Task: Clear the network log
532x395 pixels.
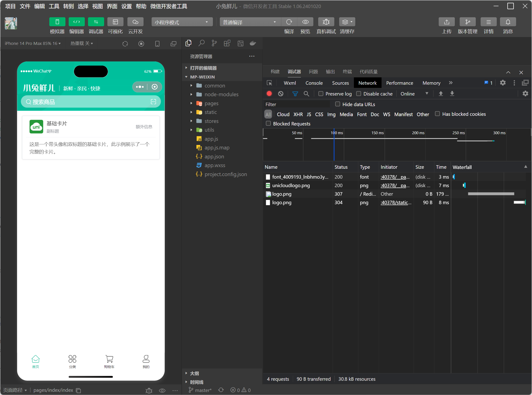Action: pos(280,94)
